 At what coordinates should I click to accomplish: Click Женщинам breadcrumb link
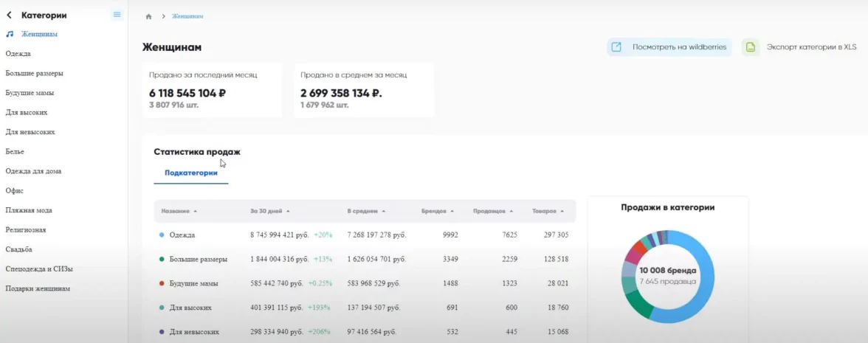click(x=187, y=16)
